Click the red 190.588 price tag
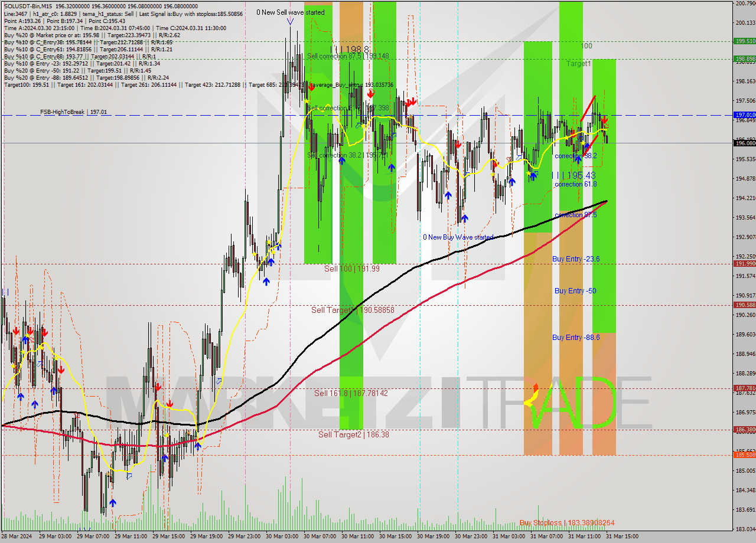The width and height of the screenshot is (756, 543). tap(744, 305)
